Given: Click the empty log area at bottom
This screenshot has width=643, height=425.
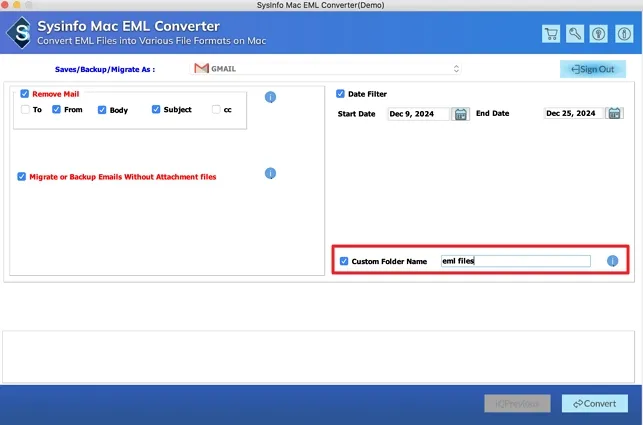Looking at the screenshot, I should tap(318, 357).
